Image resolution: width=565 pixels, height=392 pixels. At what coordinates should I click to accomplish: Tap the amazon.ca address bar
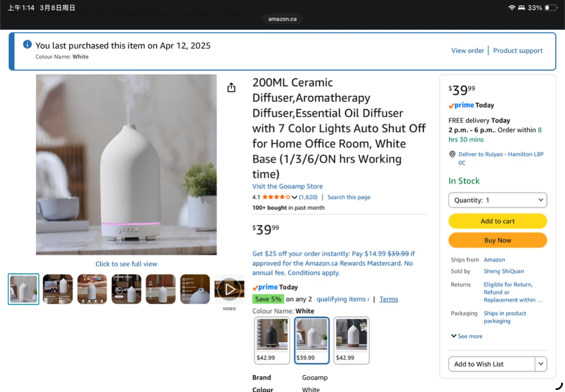coord(282,19)
